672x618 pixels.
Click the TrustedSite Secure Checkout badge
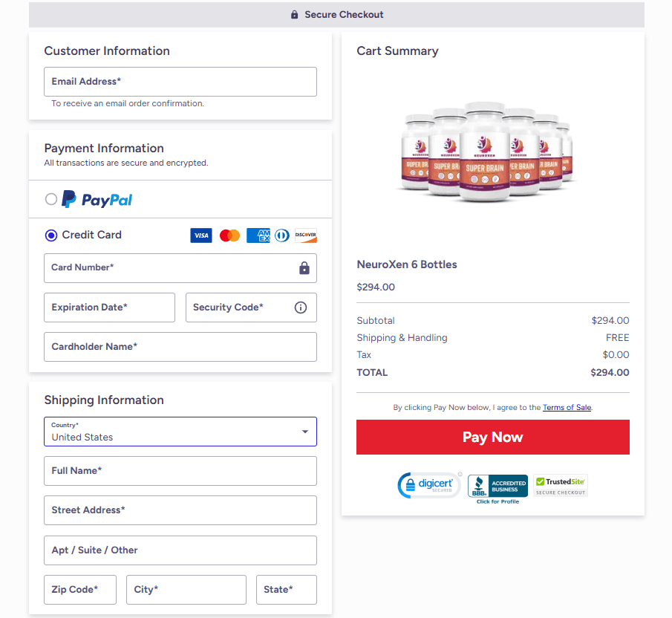click(560, 485)
